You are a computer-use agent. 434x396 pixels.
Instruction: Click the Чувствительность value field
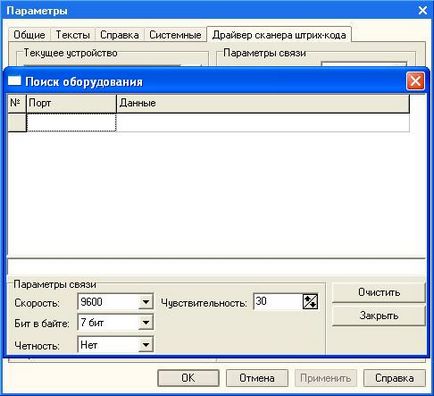tap(278, 302)
